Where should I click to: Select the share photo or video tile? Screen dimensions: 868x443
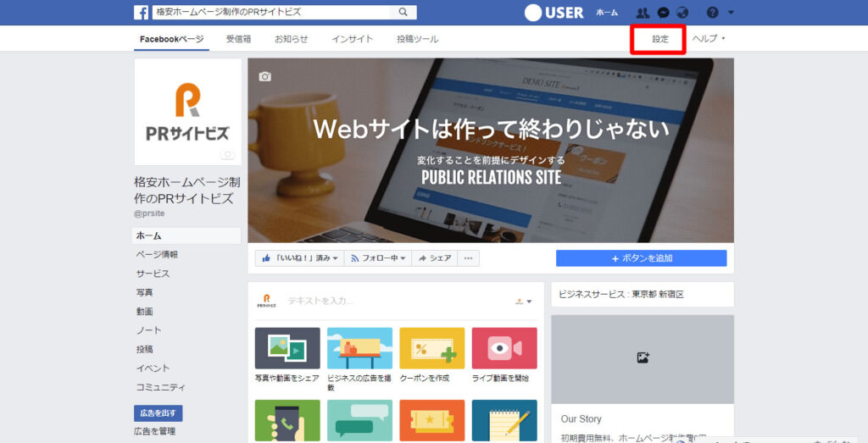287,348
